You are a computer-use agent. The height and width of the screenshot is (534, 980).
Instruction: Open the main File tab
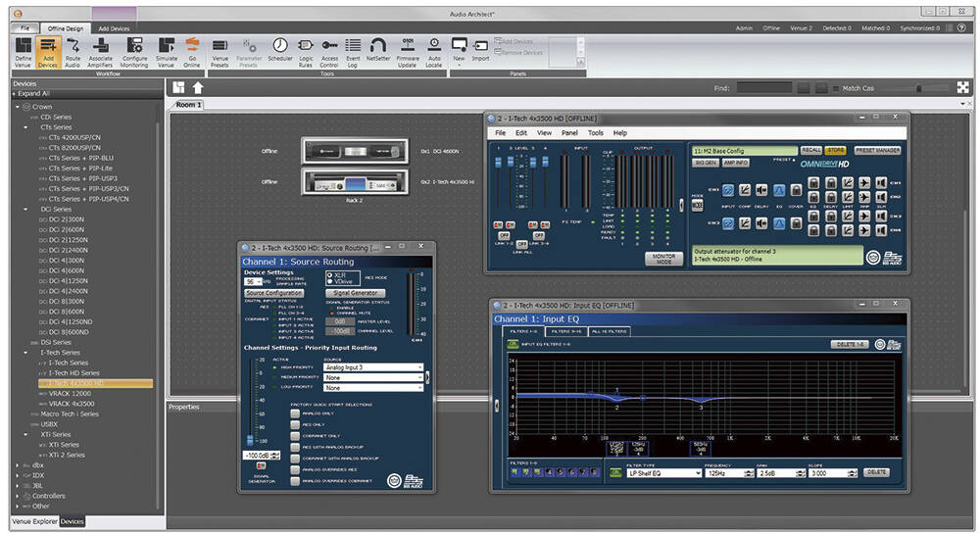pos(24,28)
